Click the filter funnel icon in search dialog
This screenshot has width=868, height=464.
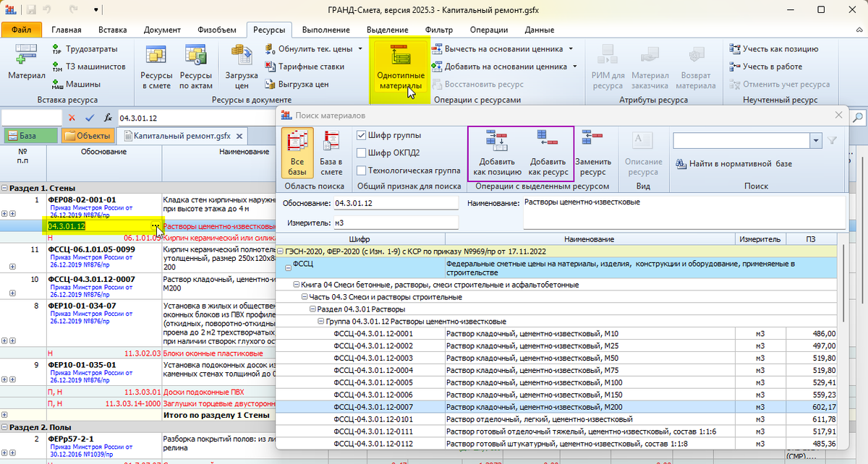tap(832, 141)
